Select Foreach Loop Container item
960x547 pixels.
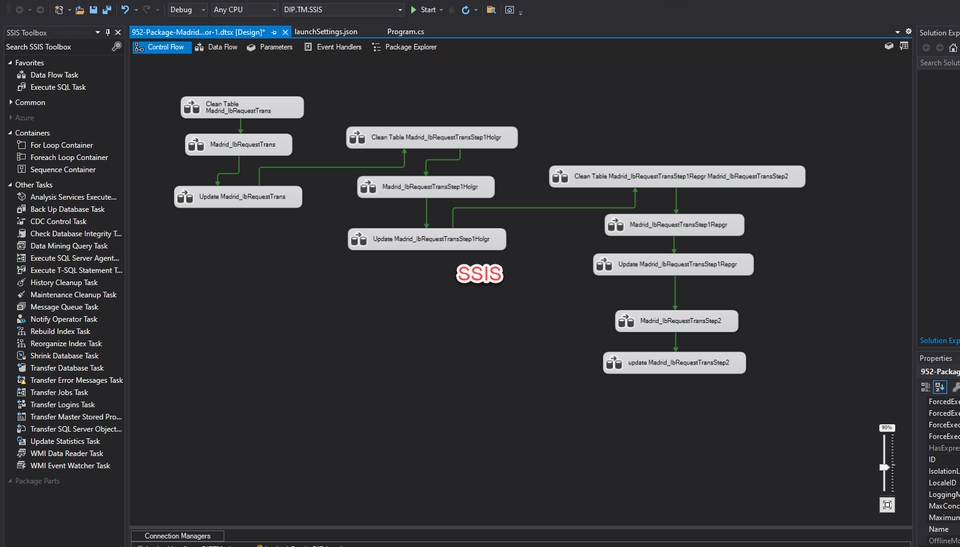tap(69, 157)
